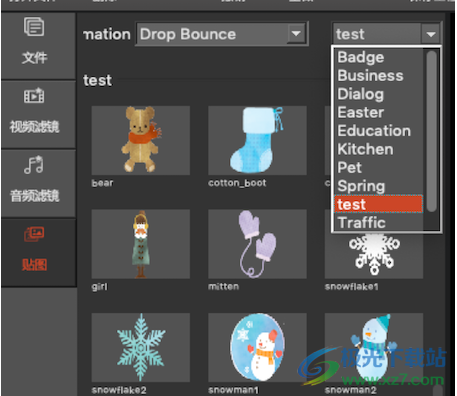
Task: Select the girl sticker thumbnail
Action: 141,244
